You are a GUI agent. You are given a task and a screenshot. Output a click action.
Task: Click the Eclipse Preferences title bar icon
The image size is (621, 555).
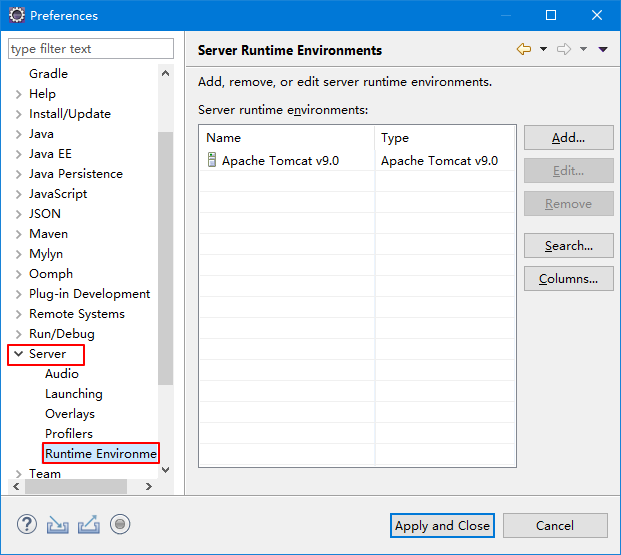pyautogui.click(x=17, y=15)
